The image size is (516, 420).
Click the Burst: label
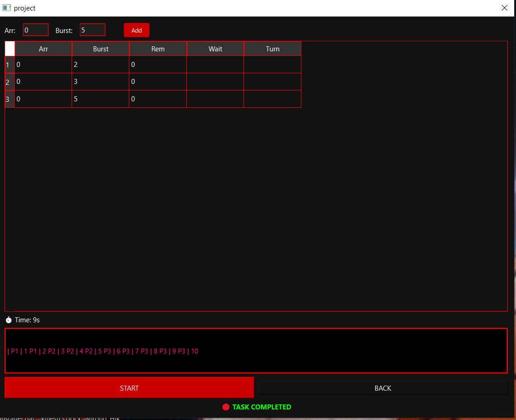tap(64, 31)
